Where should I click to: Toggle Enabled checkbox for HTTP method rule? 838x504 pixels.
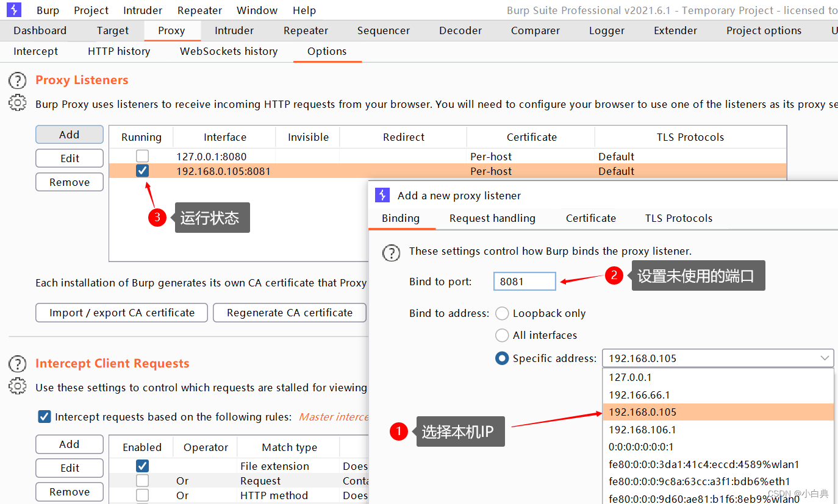[x=142, y=495]
